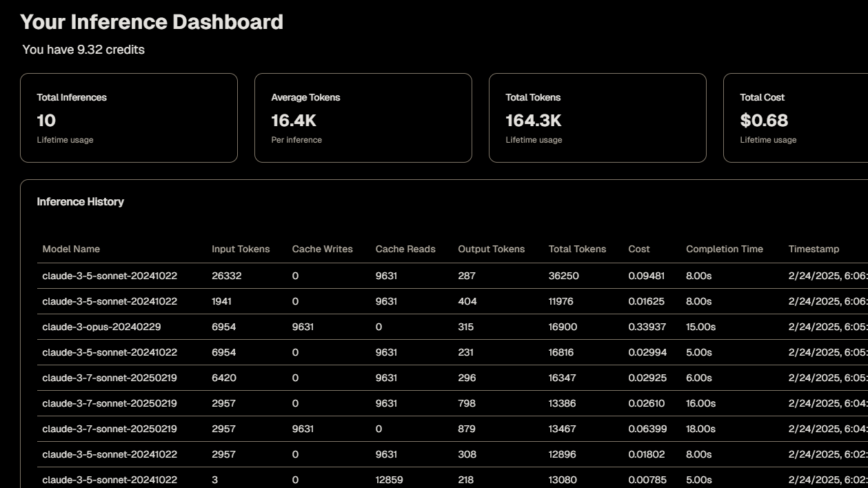The image size is (868, 488).
Task: Click the cost value 0.00785
Action: [647, 480]
